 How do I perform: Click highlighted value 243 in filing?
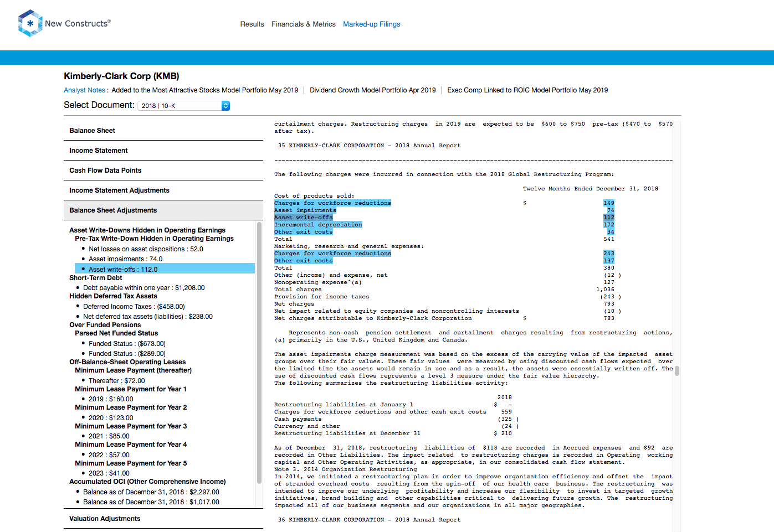coord(608,254)
